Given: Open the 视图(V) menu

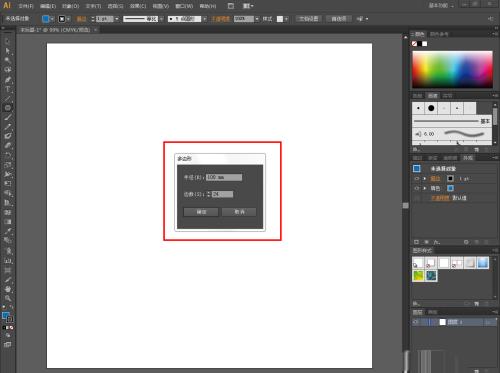Looking at the screenshot, I should pyautogui.click(x=161, y=6).
